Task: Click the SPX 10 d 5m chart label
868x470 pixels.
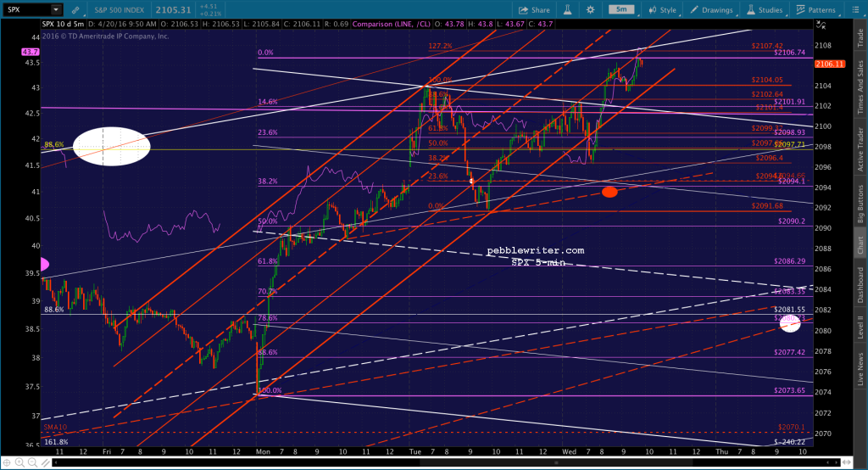Action: click(x=63, y=25)
